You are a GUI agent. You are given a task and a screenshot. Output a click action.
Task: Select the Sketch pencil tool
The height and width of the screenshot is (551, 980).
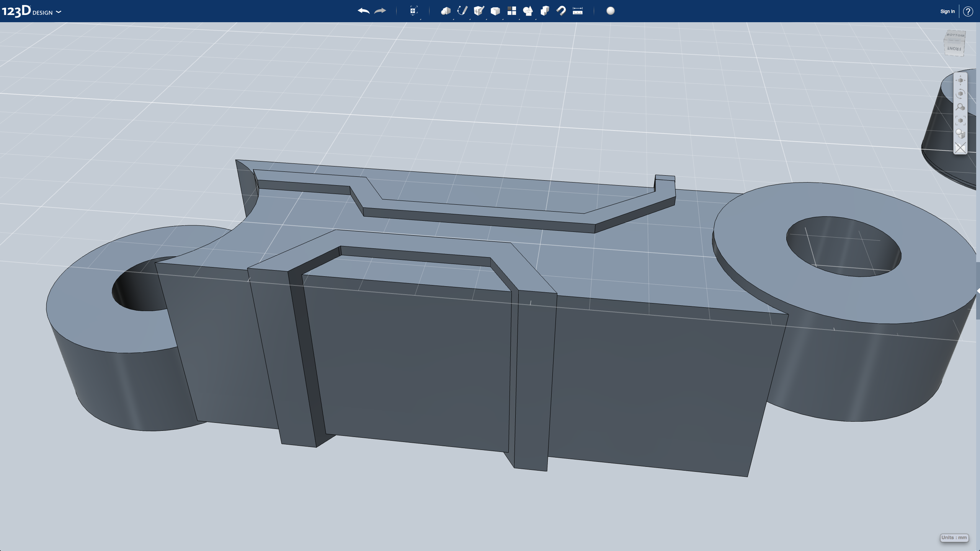[x=462, y=11]
